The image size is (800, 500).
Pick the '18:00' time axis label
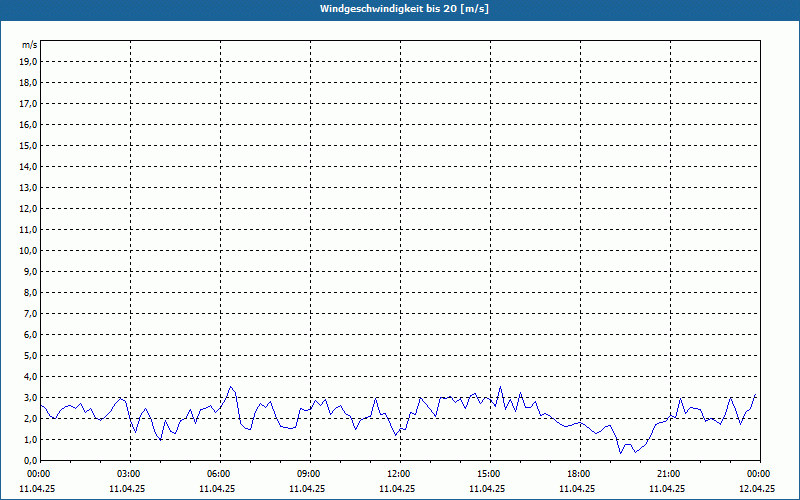point(580,474)
